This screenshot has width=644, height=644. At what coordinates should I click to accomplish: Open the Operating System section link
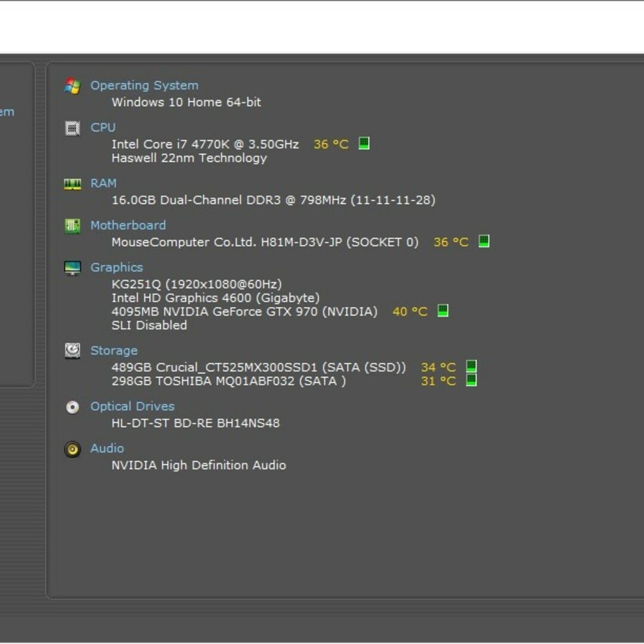[144, 85]
